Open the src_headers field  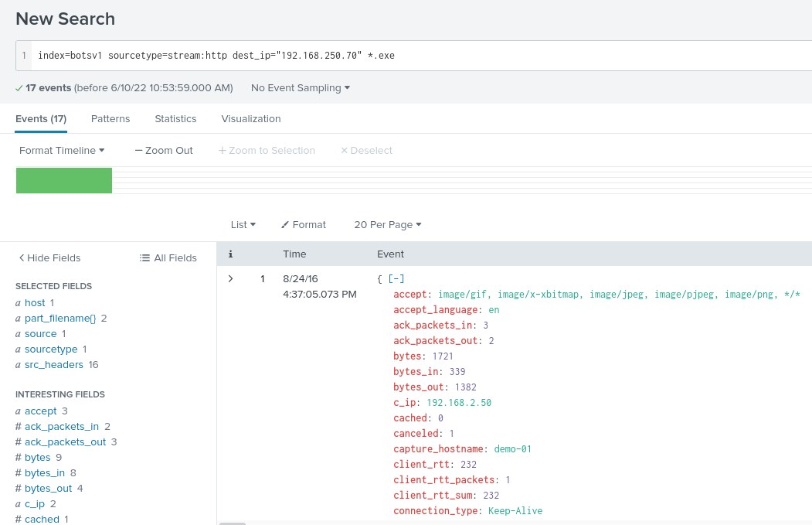click(54, 365)
